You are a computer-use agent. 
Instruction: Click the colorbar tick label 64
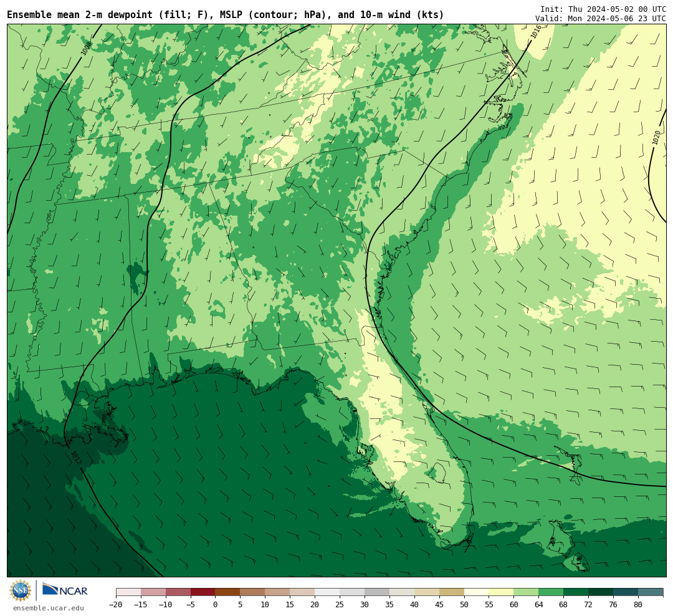[538, 605]
